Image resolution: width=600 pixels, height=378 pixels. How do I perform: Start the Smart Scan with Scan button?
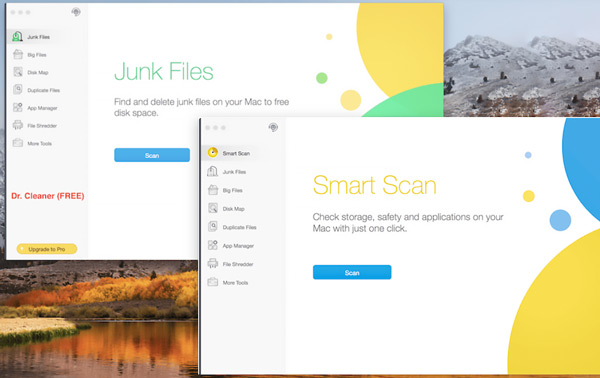coord(352,272)
